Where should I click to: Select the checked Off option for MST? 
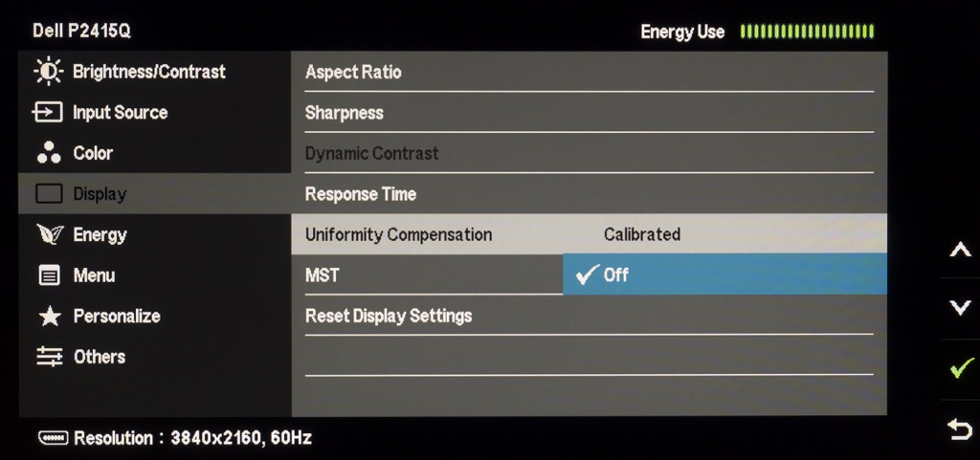(x=616, y=275)
